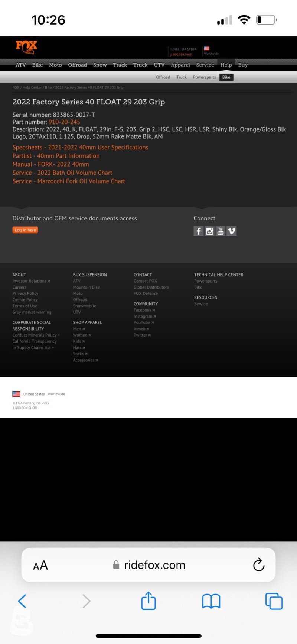
Task: Open the Bike nav menu
Action: click(x=37, y=65)
